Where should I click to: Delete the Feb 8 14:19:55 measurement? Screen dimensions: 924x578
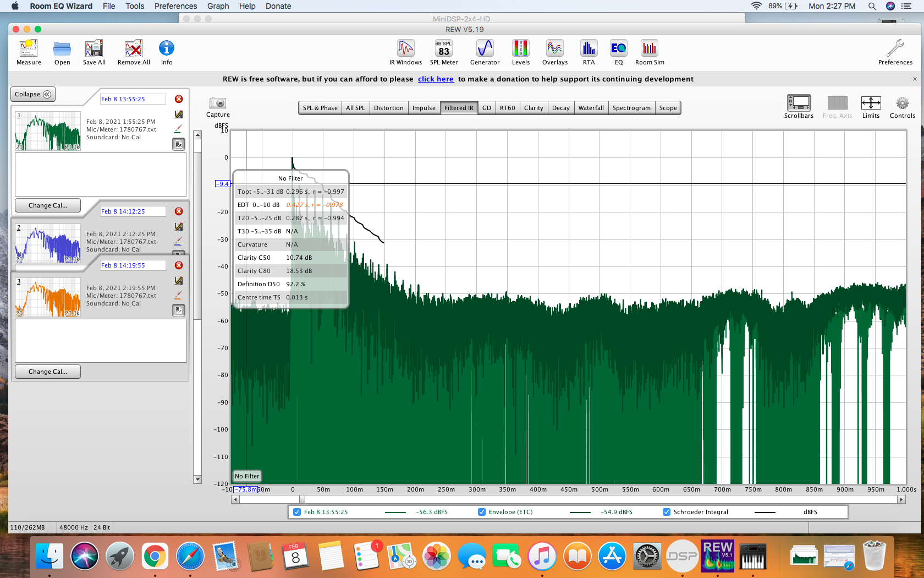179,265
